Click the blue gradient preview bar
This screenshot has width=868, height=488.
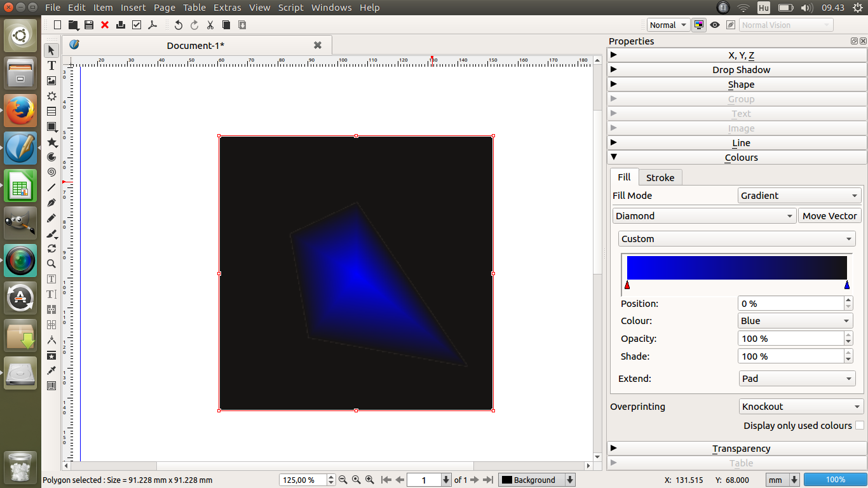[736, 268]
